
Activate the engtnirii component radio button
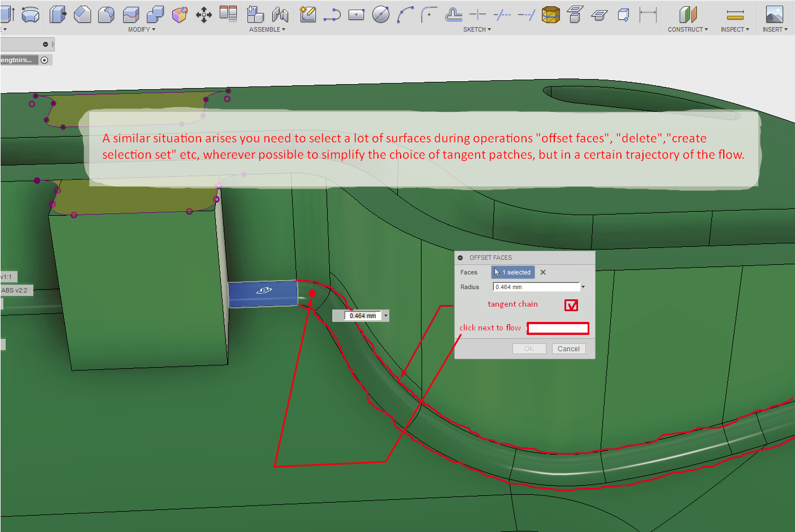coord(45,60)
